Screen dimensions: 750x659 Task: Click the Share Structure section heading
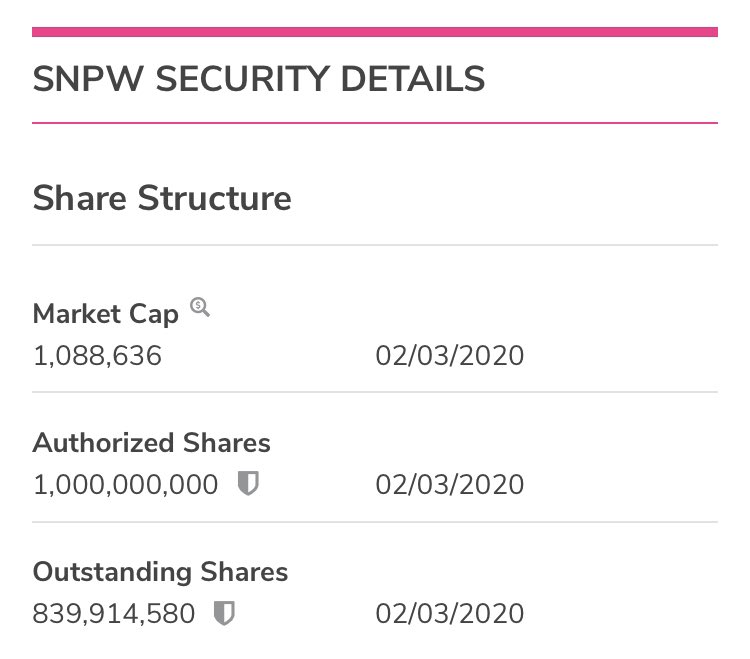[x=162, y=197]
